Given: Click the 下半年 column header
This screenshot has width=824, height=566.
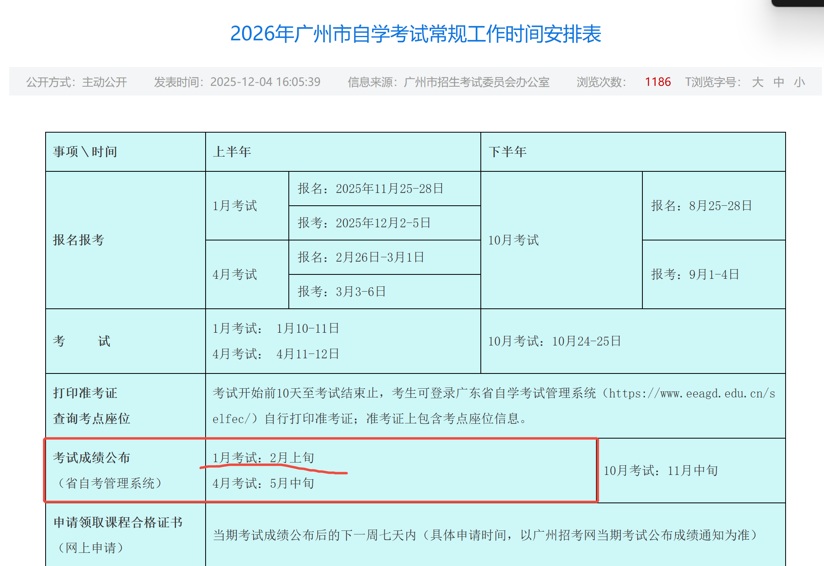Looking at the screenshot, I should [507, 152].
